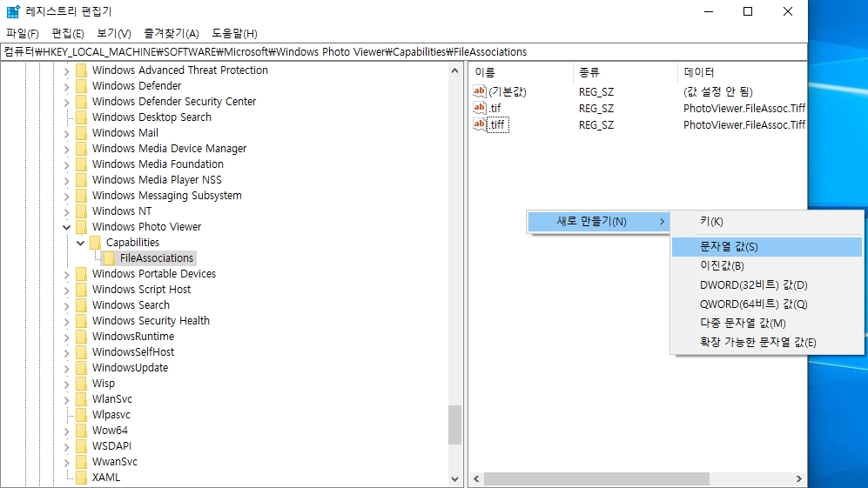Click the XAML folder icon

81,478
